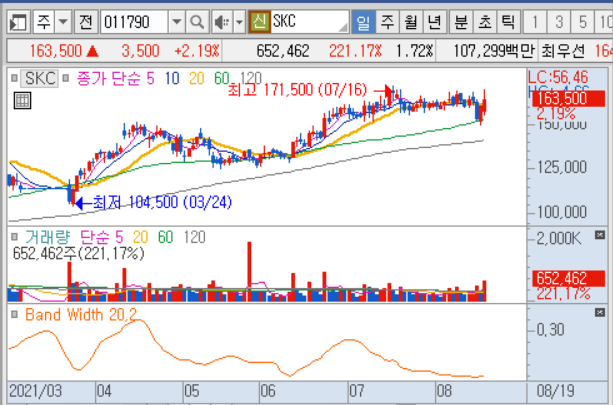
Task: Select the 3 interval button
Action: click(559, 22)
